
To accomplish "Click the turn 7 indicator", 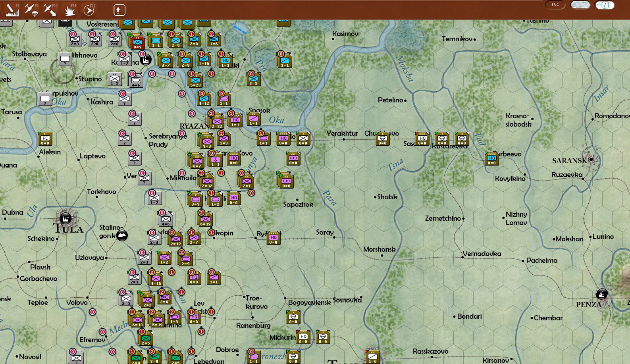I will point(605,5).
